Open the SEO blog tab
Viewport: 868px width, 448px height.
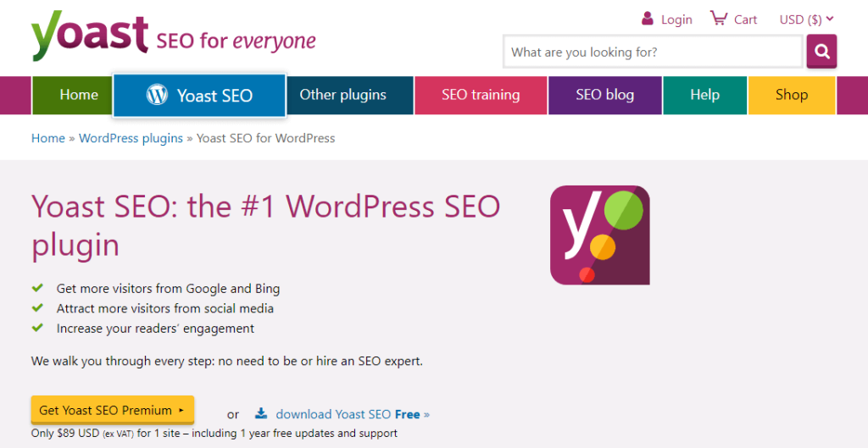coord(604,95)
